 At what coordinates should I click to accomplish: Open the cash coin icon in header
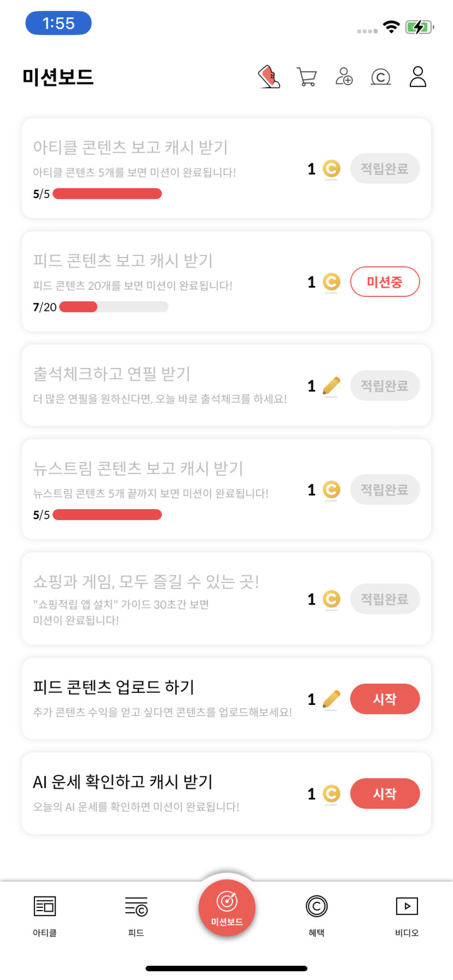click(380, 77)
